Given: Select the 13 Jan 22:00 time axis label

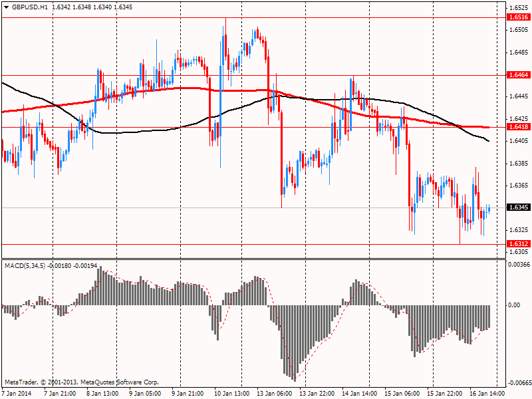Looking at the screenshot, I should [x=317, y=394].
